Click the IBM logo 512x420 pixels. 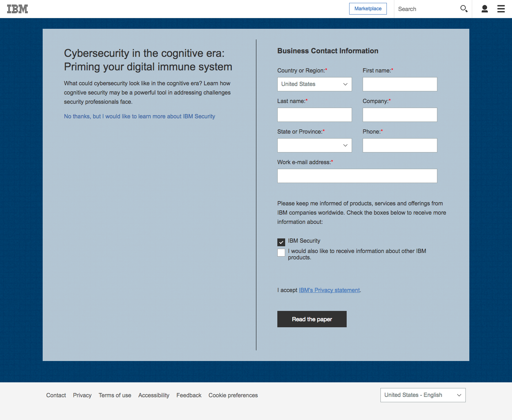tap(17, 9)
